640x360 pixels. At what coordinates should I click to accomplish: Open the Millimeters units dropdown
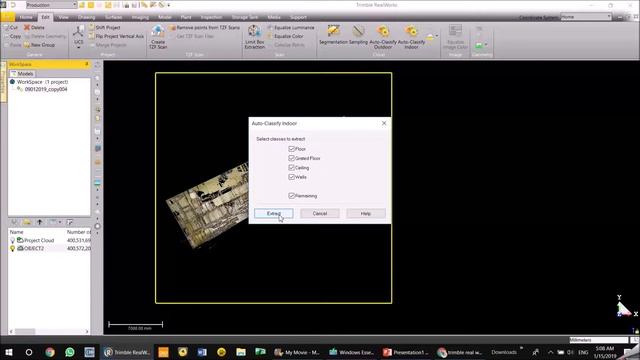(x=598, y=340)
